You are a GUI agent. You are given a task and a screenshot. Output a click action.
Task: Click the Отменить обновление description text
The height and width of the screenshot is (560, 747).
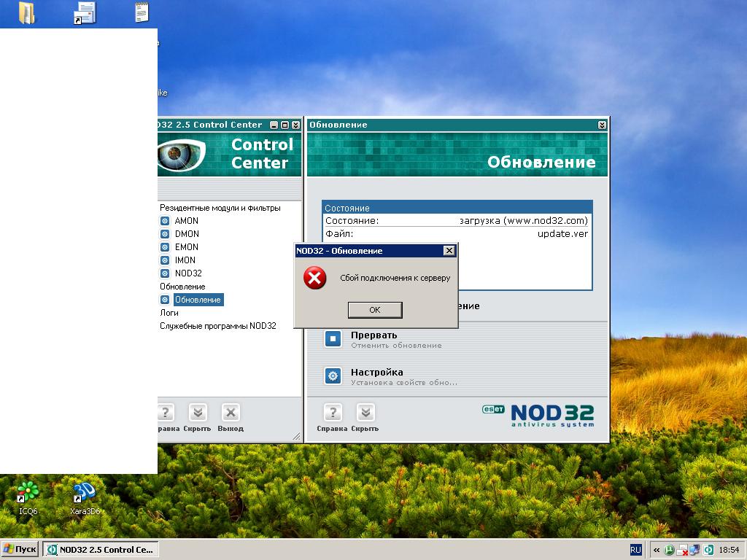pyautogui.click(x=396, y=346)
